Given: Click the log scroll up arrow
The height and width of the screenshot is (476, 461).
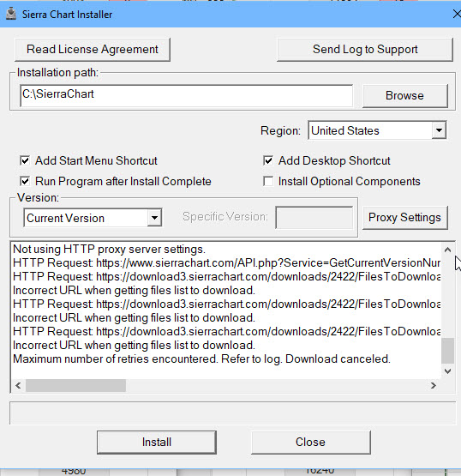Looking at the screenshot, I should tap(447, 250).
